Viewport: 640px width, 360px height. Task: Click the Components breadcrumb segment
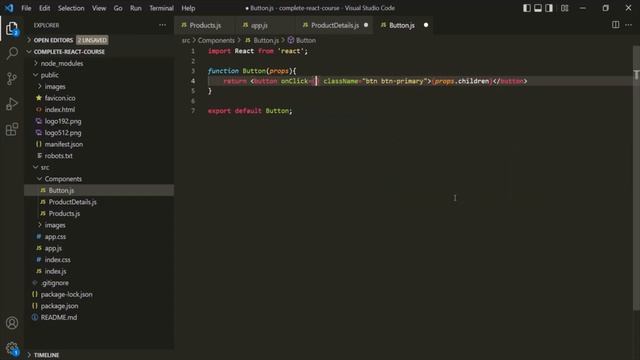point(216,40)
